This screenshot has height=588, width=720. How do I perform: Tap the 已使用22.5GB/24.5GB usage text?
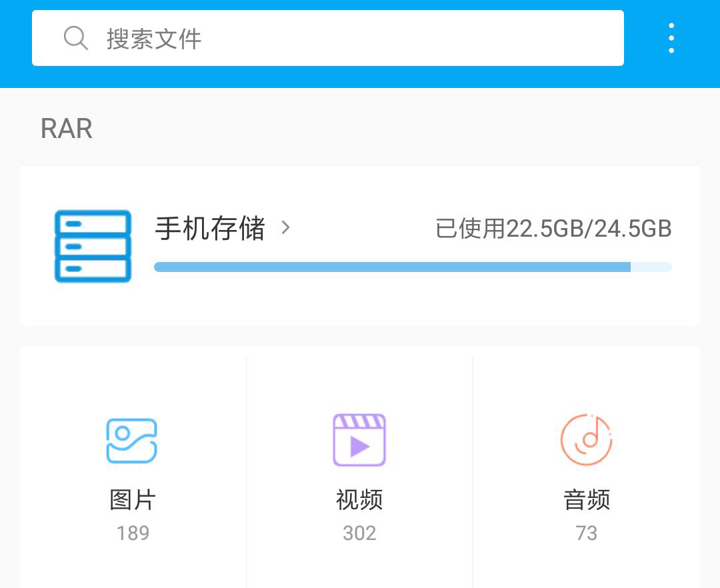tap(553, 229)
